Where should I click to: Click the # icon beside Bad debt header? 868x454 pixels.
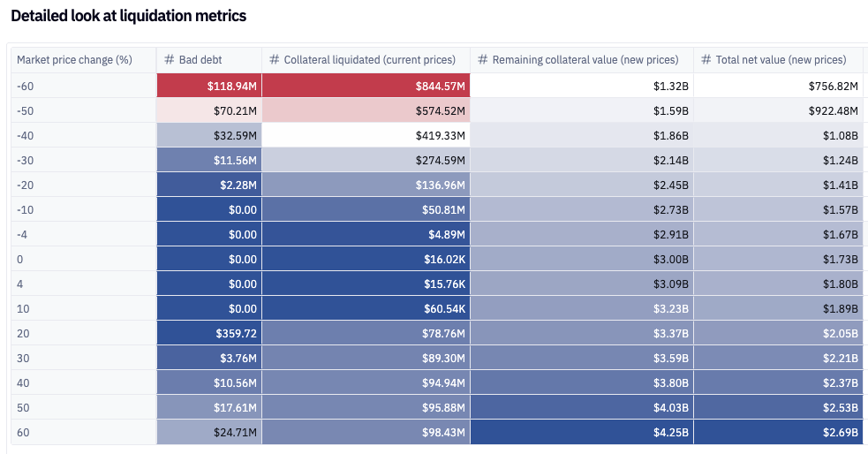pyautogui.click(x=170, y=59)
